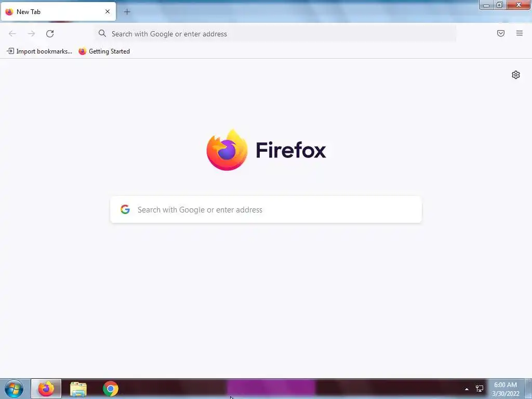Focus the center Google search box
The width and height of the screenshot is (532, 399).
(x=266, y=210)
